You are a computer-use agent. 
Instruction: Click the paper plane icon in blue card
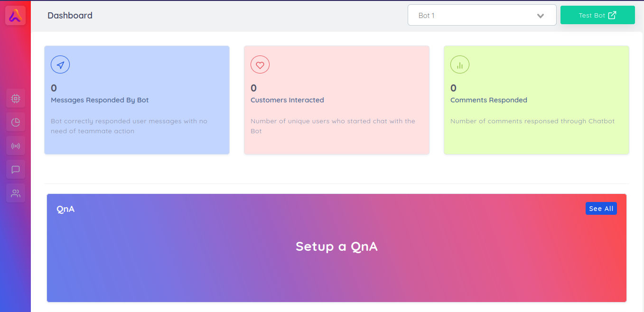(60, 65)
